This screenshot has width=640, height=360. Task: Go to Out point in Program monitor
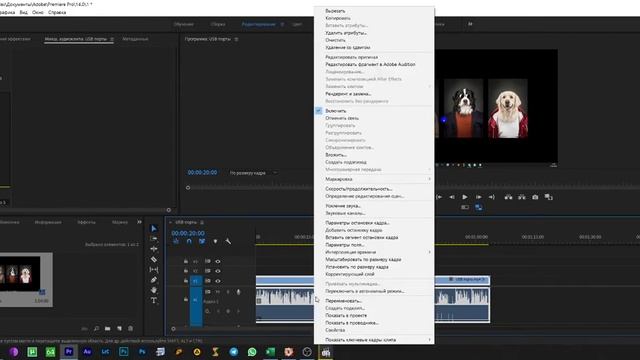(491, 197)
